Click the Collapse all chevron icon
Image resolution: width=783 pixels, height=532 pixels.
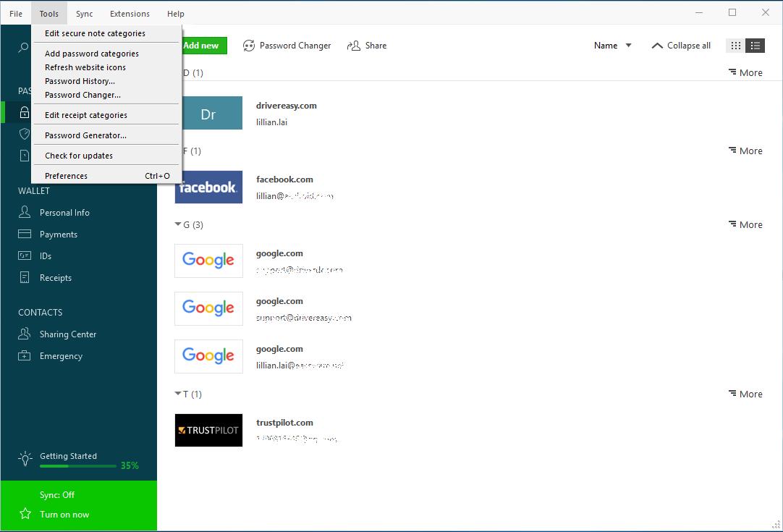pos(657,46)
